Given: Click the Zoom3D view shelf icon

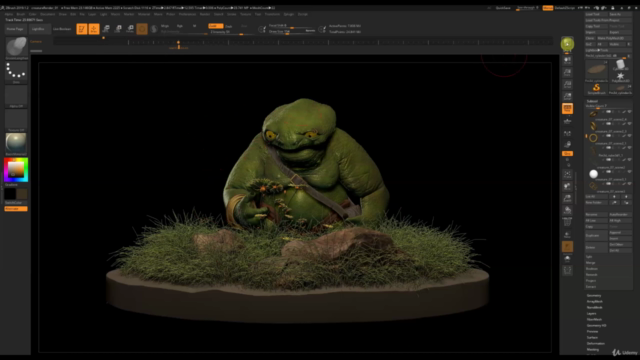Looking at the screenshot, I should point(567,198).
